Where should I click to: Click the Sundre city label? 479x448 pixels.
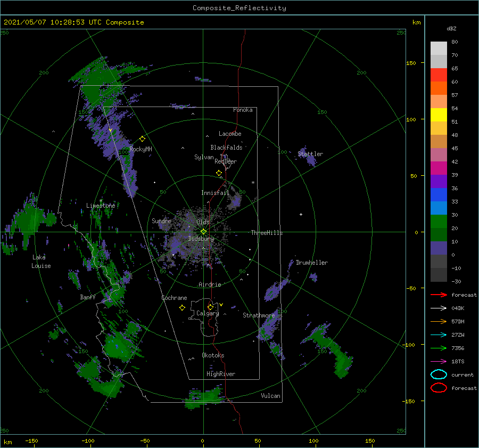coord(161,221)
